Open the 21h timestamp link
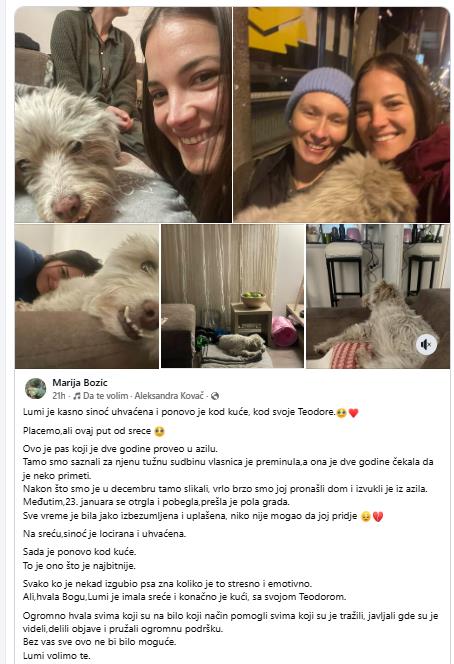 pyautogui.click(x=59, y=396)
